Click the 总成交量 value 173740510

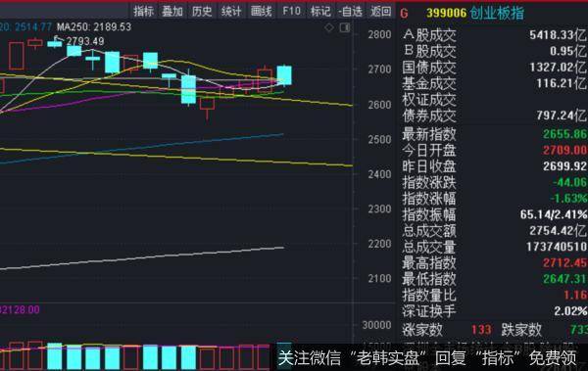point(557,247)
